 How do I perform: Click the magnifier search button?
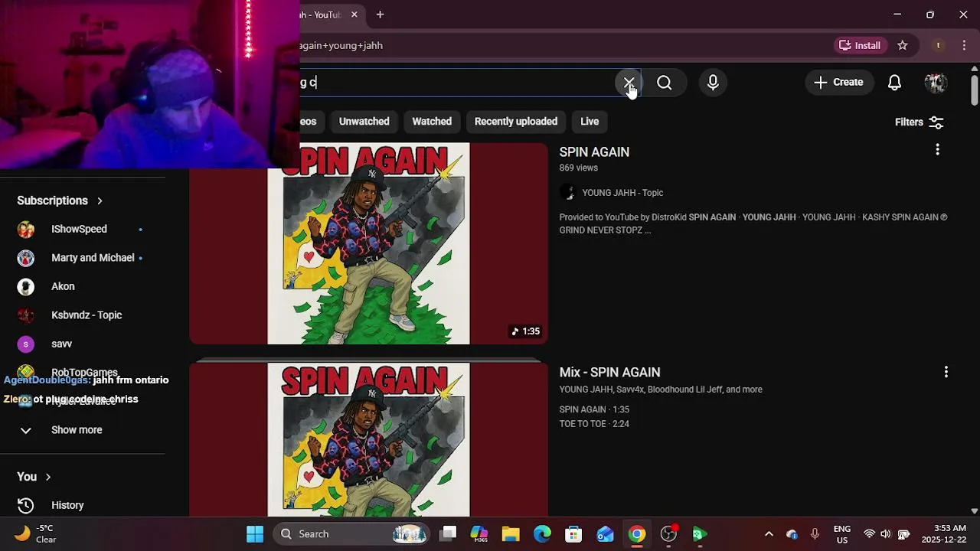[665, 83]
